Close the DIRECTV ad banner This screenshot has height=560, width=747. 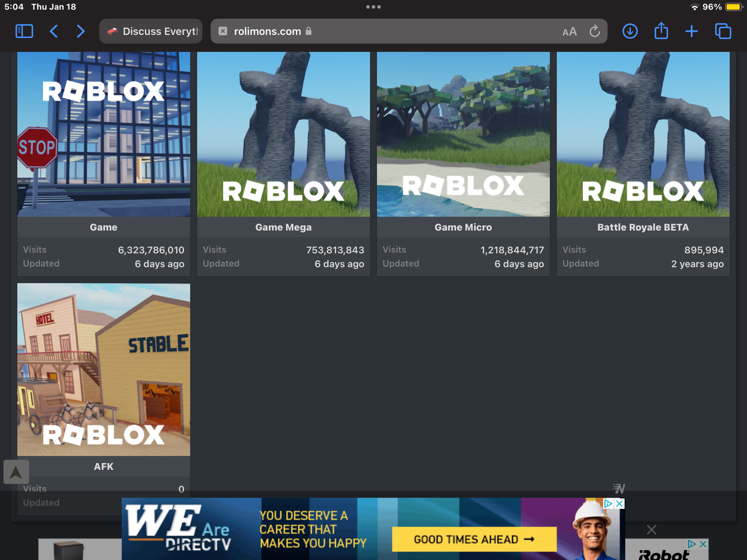pyautogui.click(x=619, y=504)
